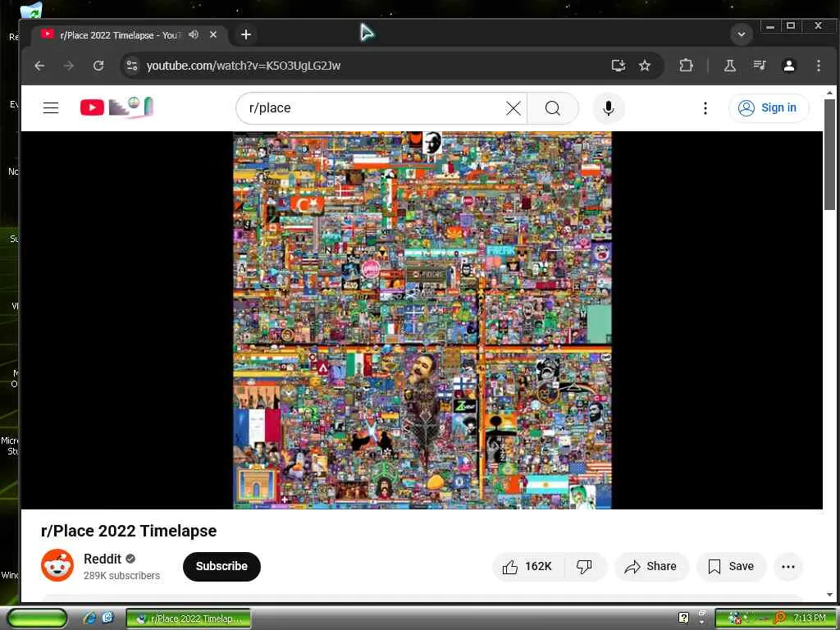Open Chrome three-dot main menu
Screen dimensions: 840x630
818,66
